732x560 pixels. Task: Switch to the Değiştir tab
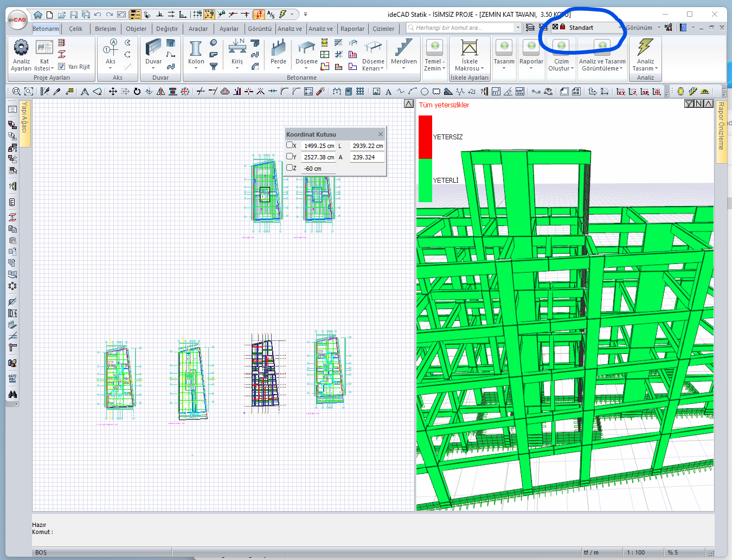(x=167, y=29)
